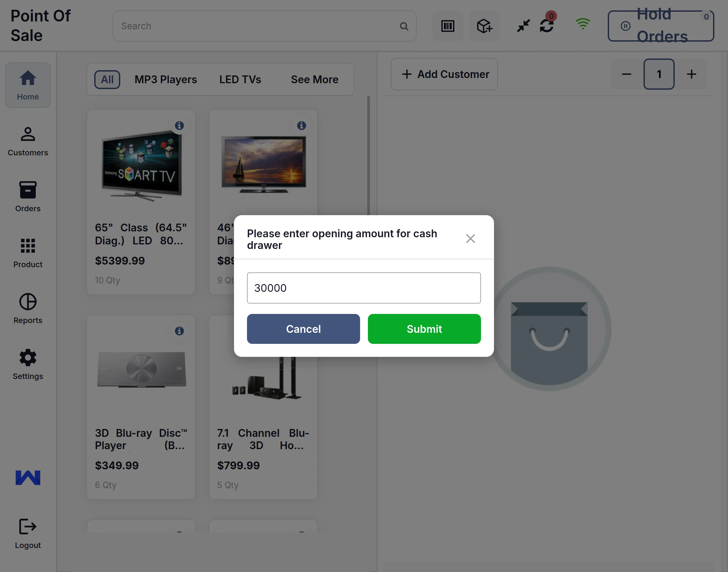Viewport: 728px width, 572px height.
Task: Click the sync refresh icon
Action: click(x=547, y=26)
